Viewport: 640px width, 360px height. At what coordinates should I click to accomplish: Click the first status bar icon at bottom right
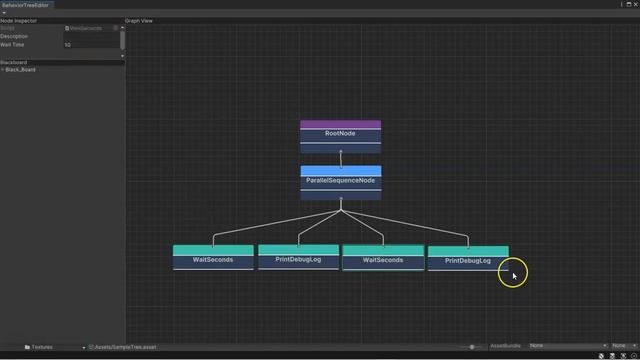click(x=601, y=356)
